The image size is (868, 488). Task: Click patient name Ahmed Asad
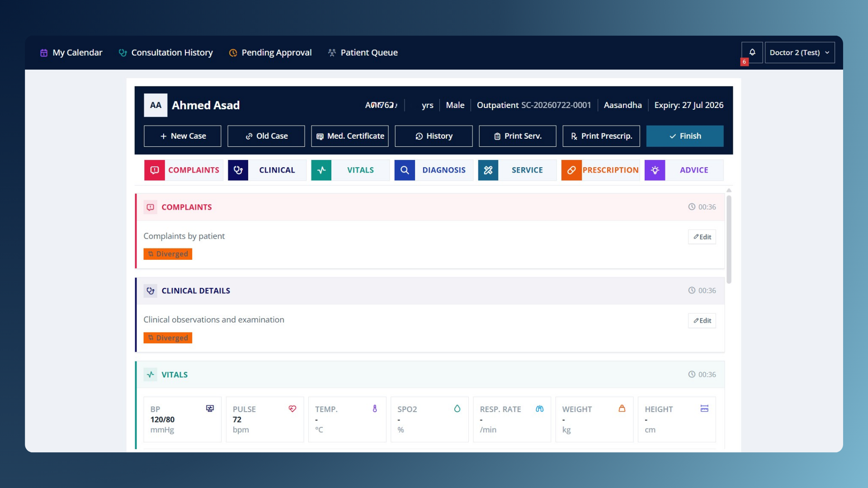(x=206, y=105)
